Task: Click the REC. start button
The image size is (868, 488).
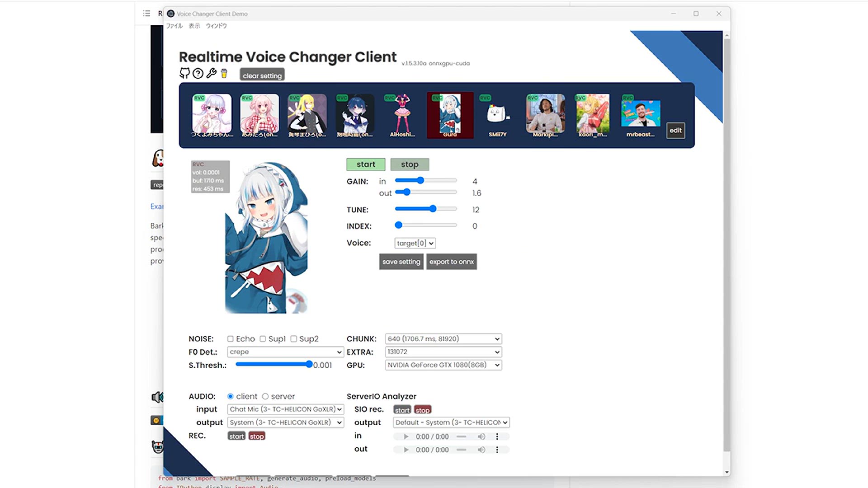Action: pos(236,436)
